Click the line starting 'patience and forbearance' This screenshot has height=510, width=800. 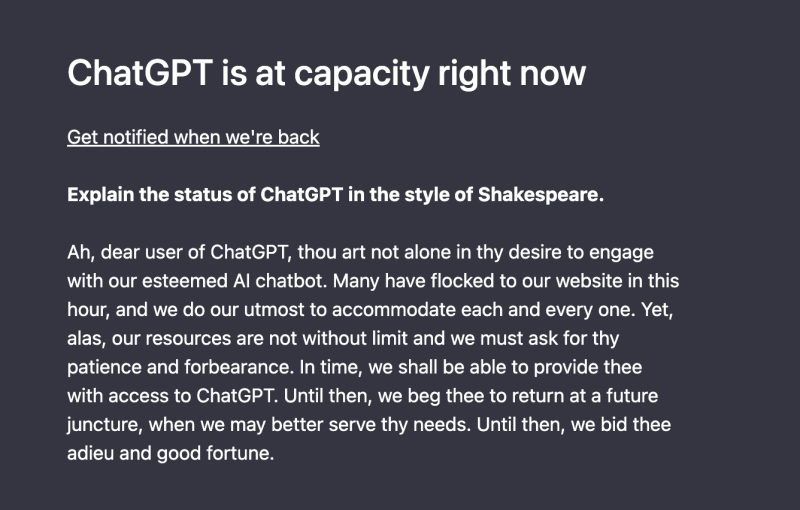click(360, 368)
